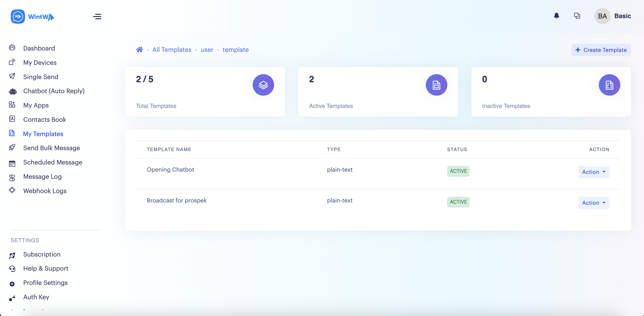Open Scheduled Message page

(x=53, y=162)
